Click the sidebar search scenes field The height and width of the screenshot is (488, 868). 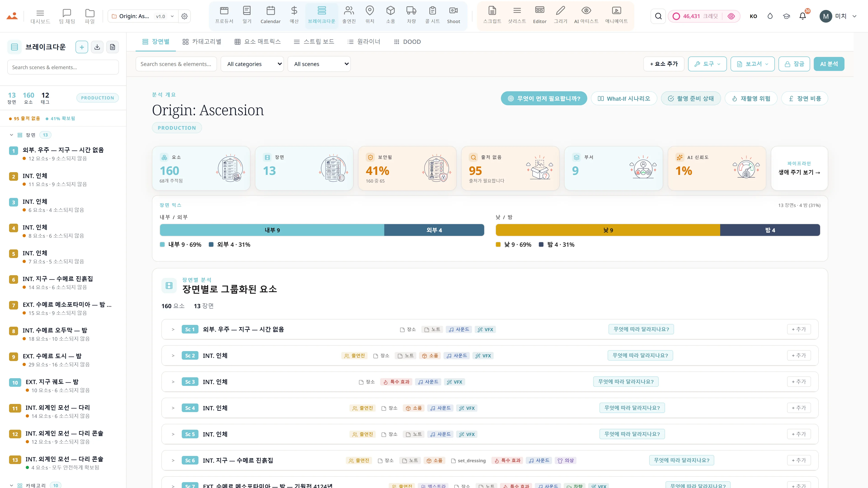[63, 67]
